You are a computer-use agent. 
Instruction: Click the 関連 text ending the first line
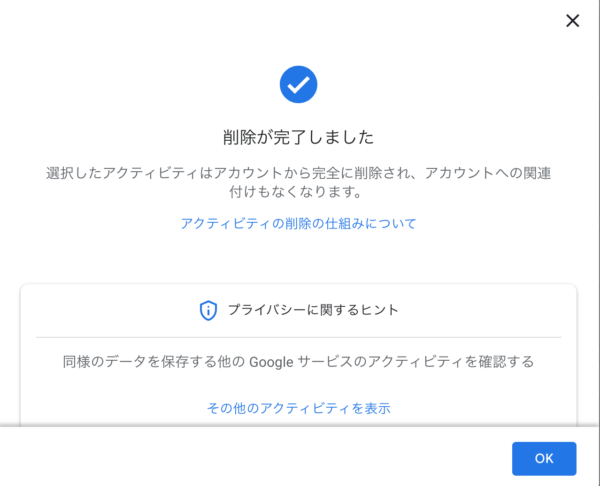point(537,173)
